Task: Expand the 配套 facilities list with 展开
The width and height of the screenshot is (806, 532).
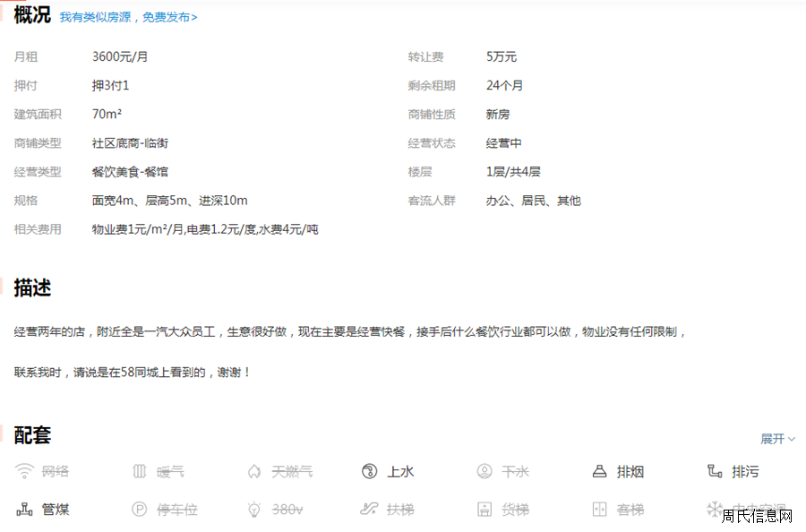Action: pyautogui.click(x=772, y=438)
